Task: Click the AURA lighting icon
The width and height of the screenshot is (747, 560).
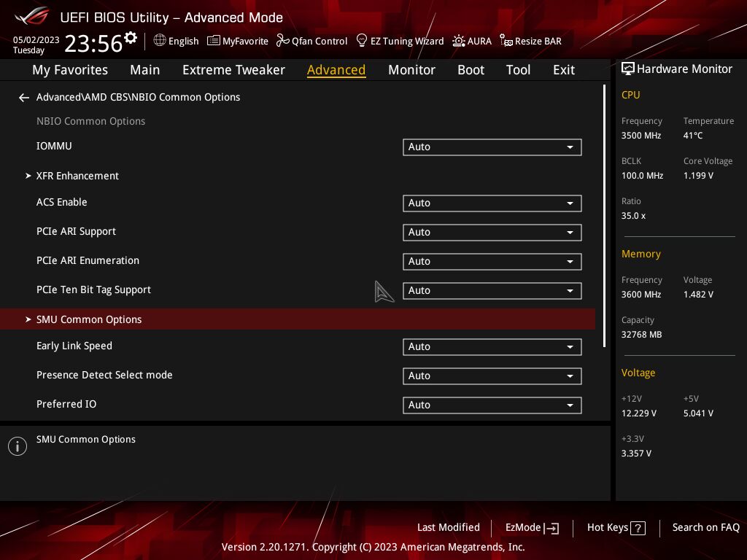Action: [459, 41]
